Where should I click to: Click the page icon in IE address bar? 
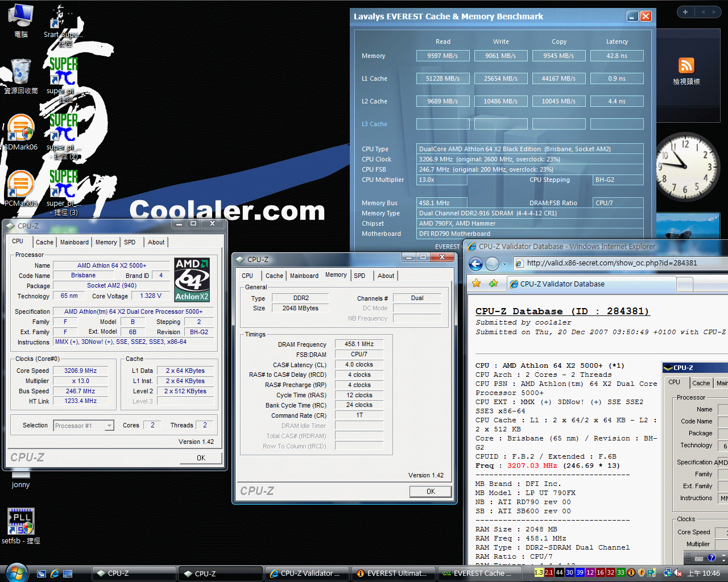[x=519, y=263]
